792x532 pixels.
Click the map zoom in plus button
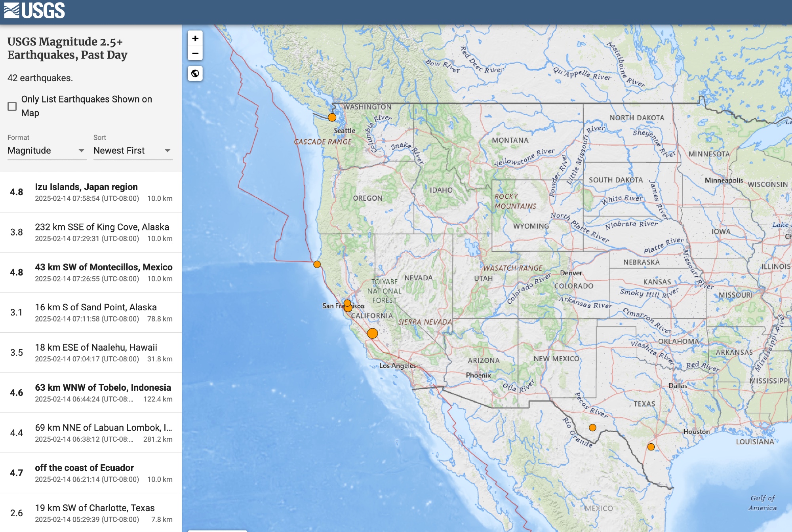pyautogui.click(x=195, y=38)
